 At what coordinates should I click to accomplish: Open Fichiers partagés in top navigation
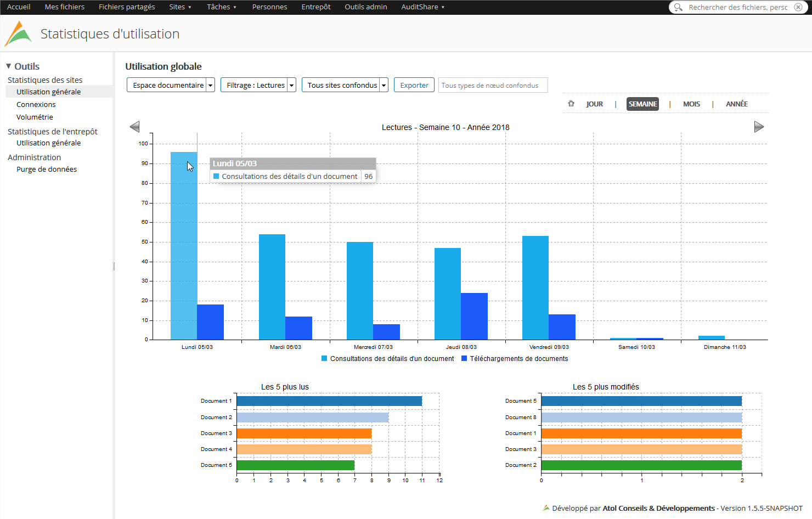point(127,7)
